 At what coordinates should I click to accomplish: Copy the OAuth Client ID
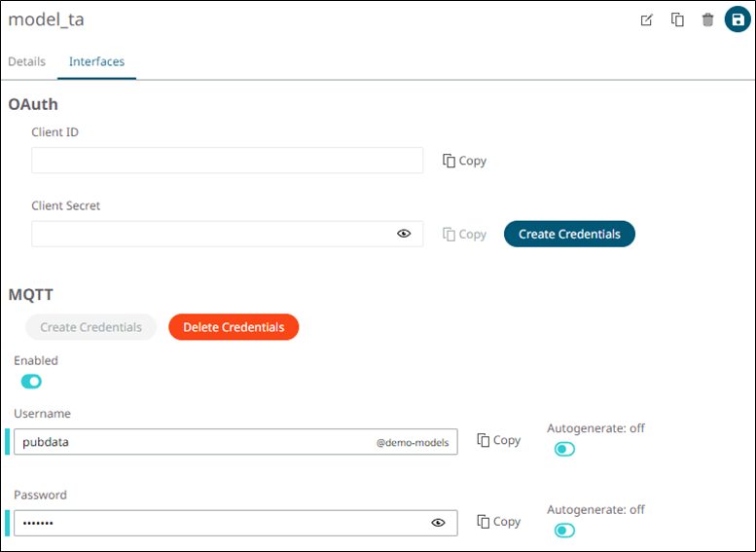point(464,161)
